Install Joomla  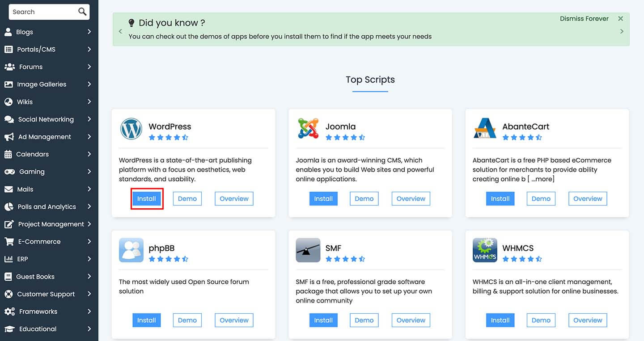coord(323,199)
